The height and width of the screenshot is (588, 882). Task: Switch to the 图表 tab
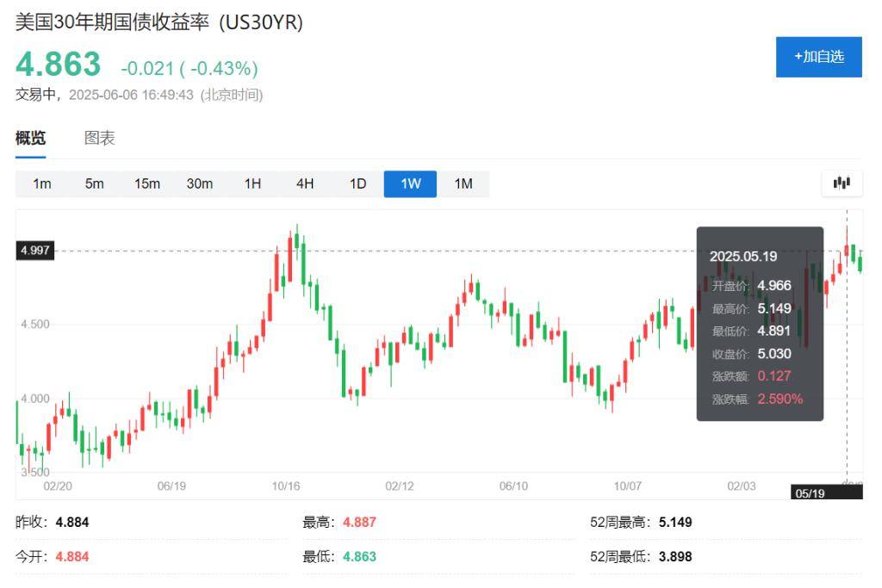tap(99, 138)
